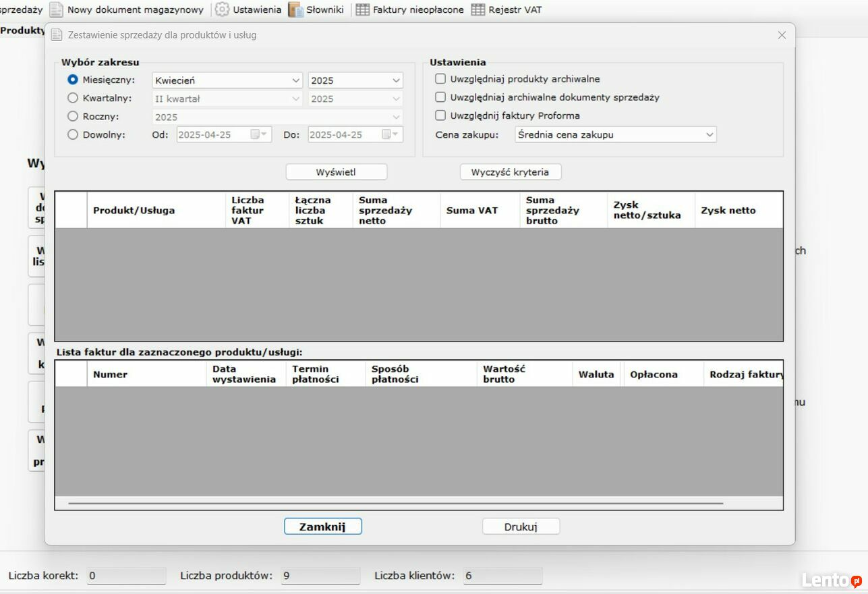Click the horizontal scrollbar under invoice list
Image resolution: width=868 pixels, height=594 pixels.
point(395,503)
